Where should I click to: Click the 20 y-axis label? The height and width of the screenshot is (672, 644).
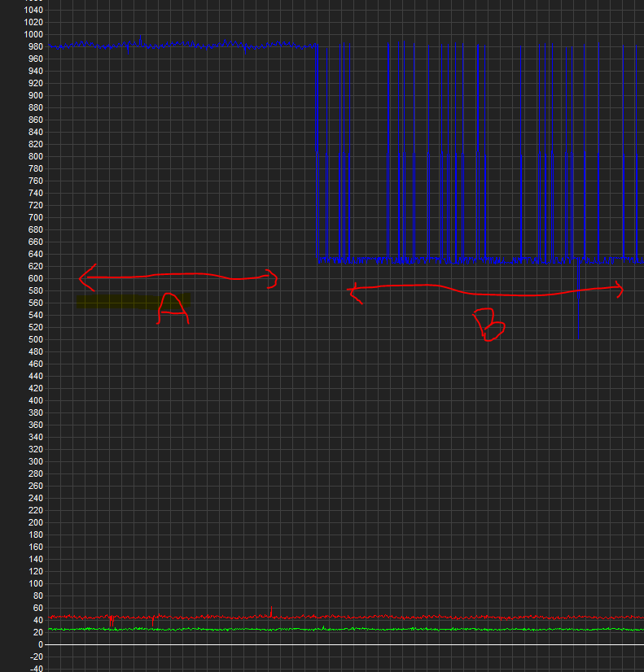[38, 633]
